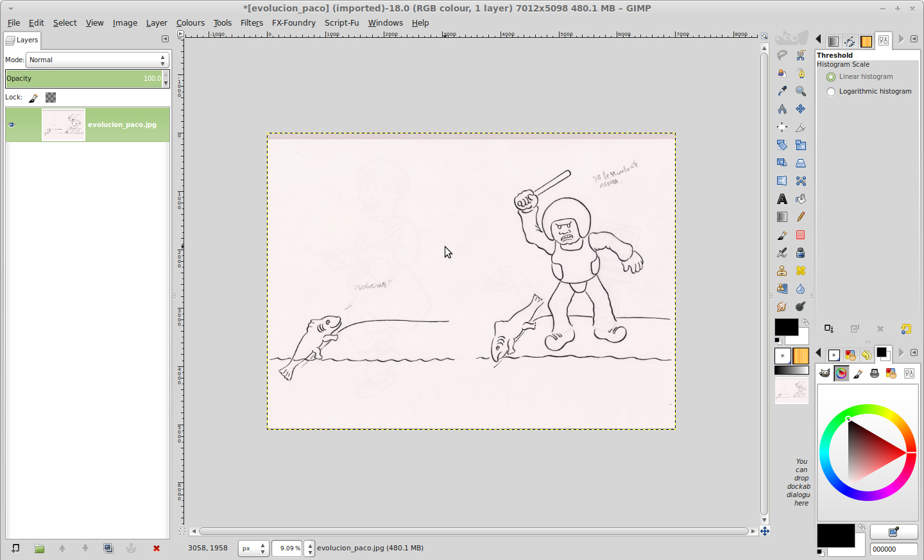Create a new layer group folder
The width and height of the screenshot is (924, 560).
tap(39, 548)
